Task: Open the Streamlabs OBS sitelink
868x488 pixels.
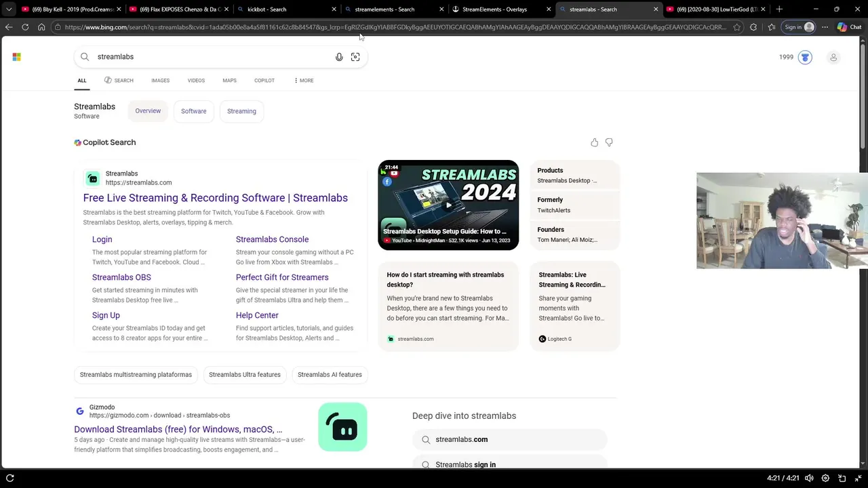Action: tap(121, 277)
